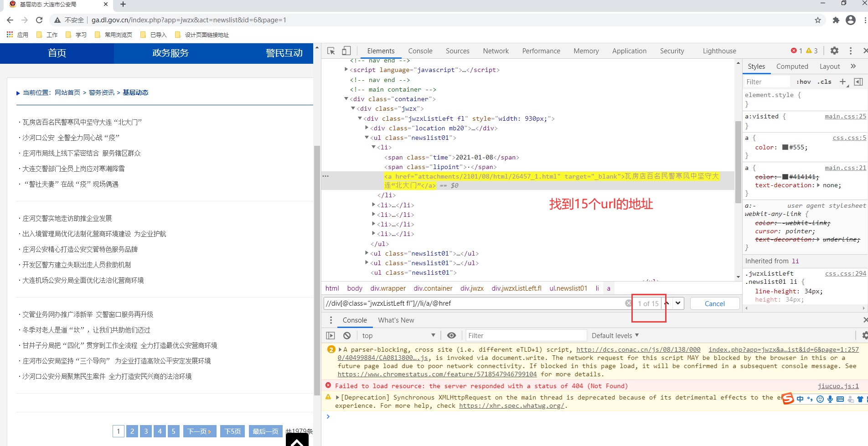The width and height of the screenshot is (868, 446).
Task: Switch to the Sources tab
Action: coord(457,51)
